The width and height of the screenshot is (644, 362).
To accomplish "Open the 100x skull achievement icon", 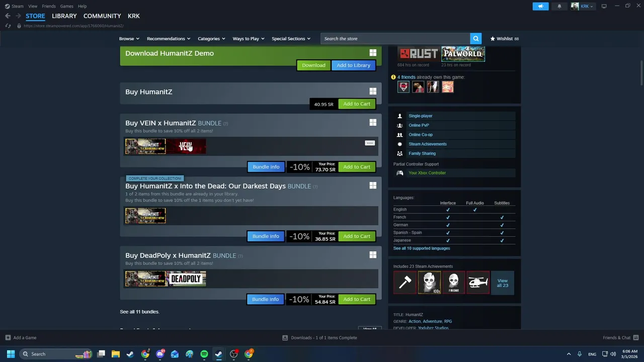I will pos(429,283).
